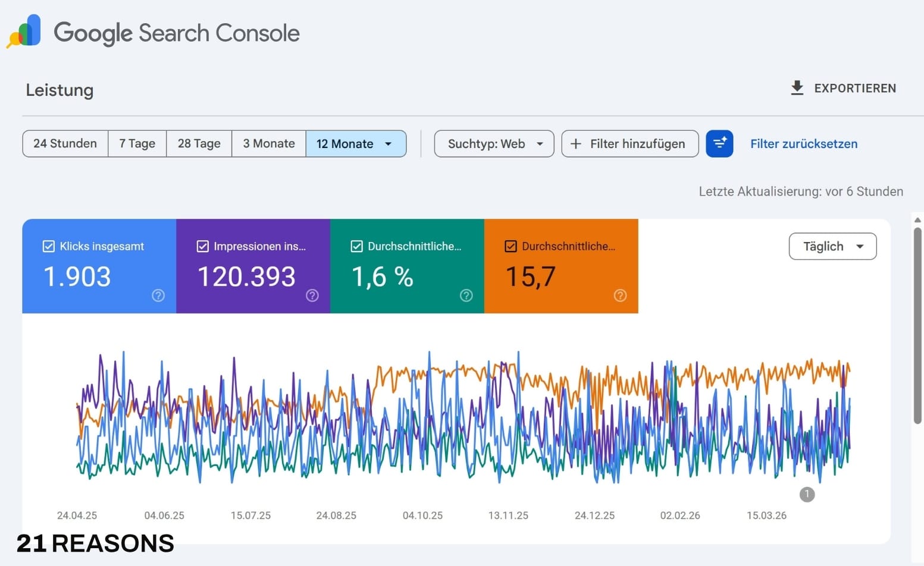The image size is (924, 566).
Task: Click the 15,7 position value
Action: click(x=531, y=277)
